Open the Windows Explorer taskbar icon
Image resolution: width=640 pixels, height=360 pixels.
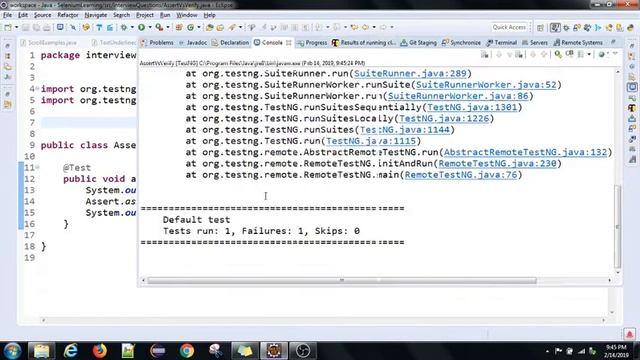[x=41, y=351]
